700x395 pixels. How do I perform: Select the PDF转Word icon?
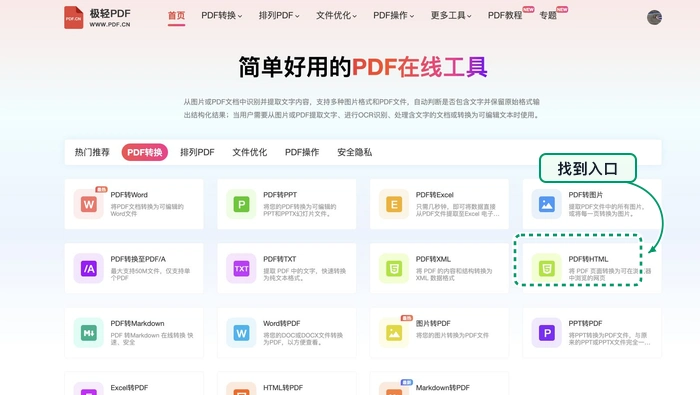(x=89, y=204)
